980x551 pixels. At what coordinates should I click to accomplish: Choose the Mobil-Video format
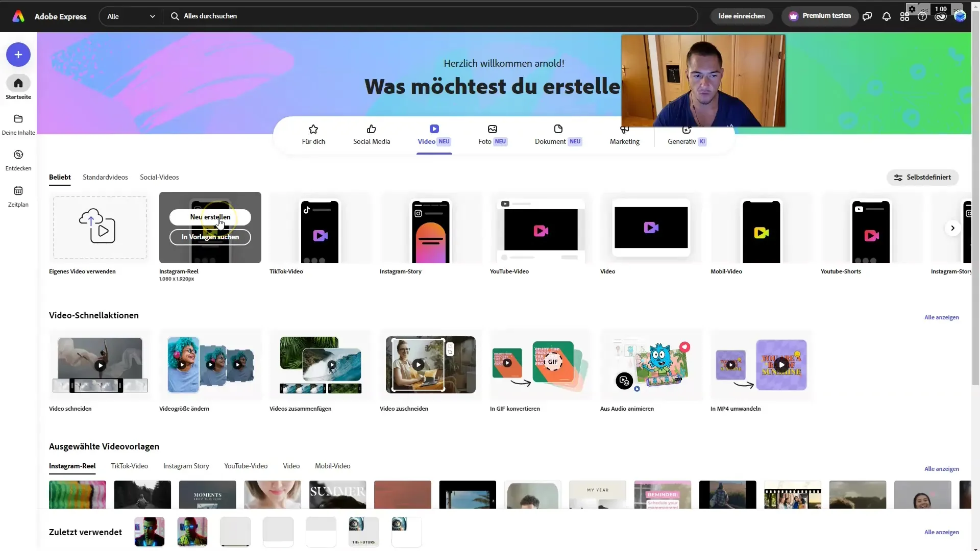coord(762,229)
